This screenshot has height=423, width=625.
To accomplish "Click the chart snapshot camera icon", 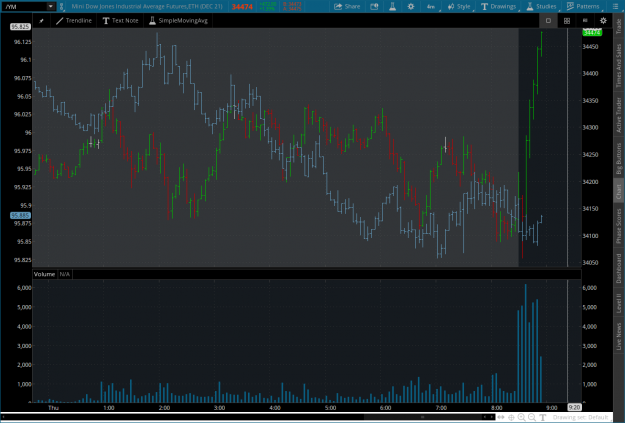I will 374,6.
